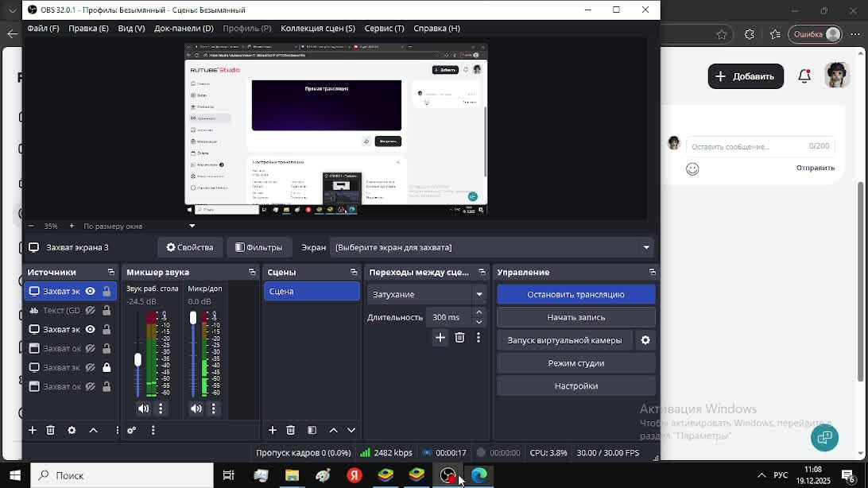This screenshot has height=488, width=868.
Task: Open Экран capture selection combo box
Action: pyautogui.click(x=492, y=247)
